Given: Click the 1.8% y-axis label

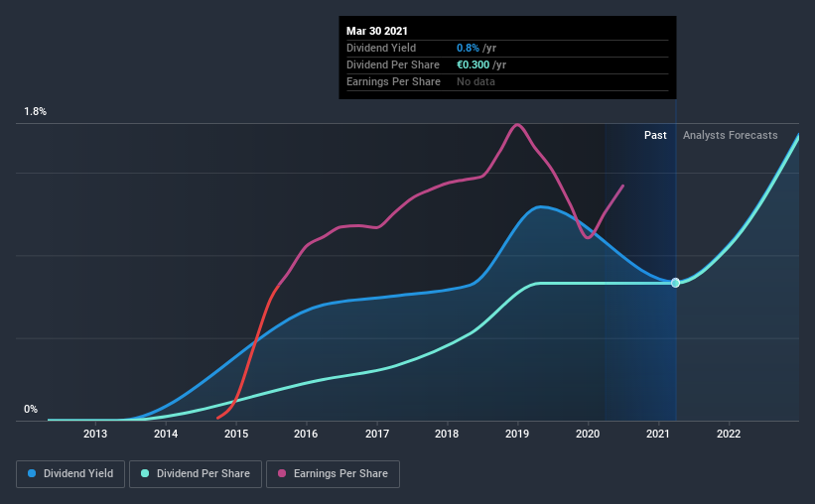Looking at the screenshot, I should 35,112.
